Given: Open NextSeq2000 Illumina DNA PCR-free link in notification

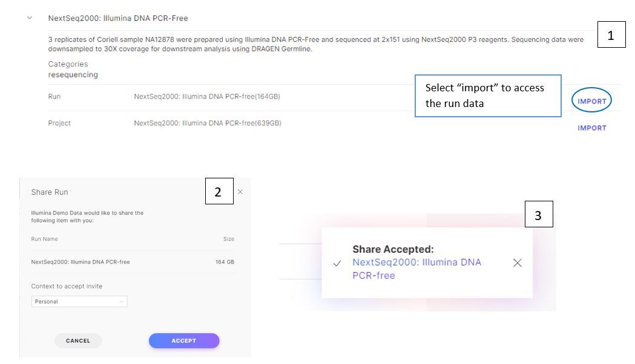Looking at the screenshot, I should 416,268.
